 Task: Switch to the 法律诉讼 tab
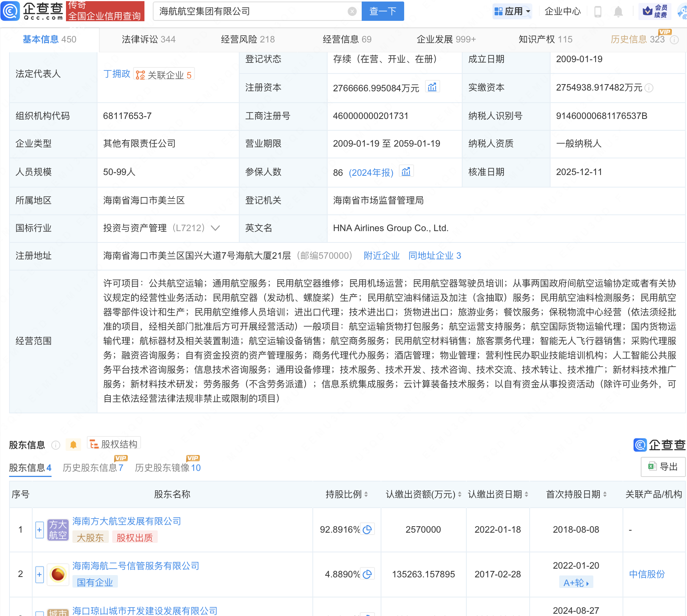(148, 39)
